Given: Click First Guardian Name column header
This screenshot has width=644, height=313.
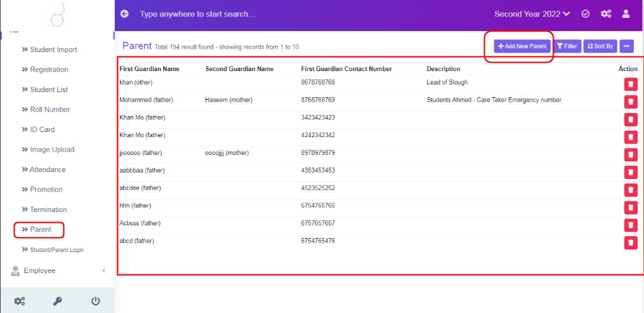Looking at the screenshot, I should pos(150,69).
